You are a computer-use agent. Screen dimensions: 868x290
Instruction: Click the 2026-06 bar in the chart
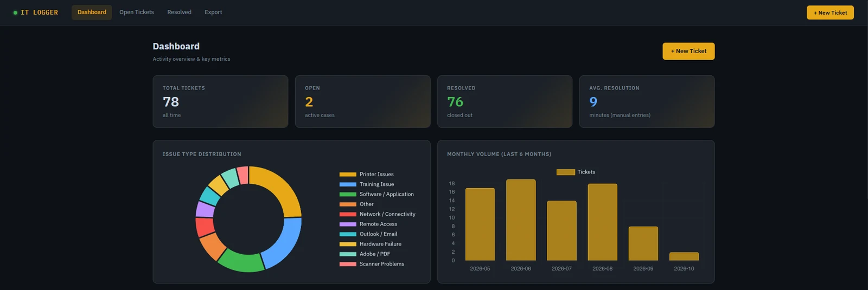521,220
